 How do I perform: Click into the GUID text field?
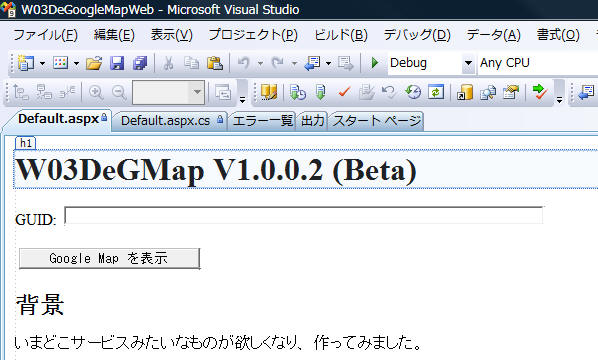click(x=304, y=215)
